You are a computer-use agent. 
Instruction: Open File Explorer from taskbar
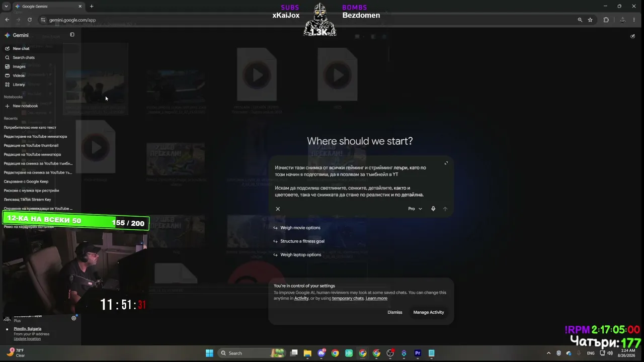coord(307,353)
